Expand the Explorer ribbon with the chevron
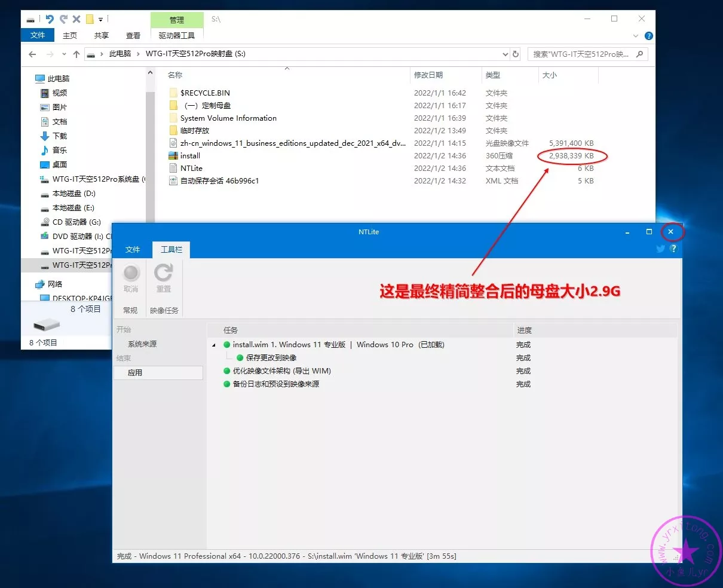This screenshot has height=588, width=723. (x=636, y=36)
